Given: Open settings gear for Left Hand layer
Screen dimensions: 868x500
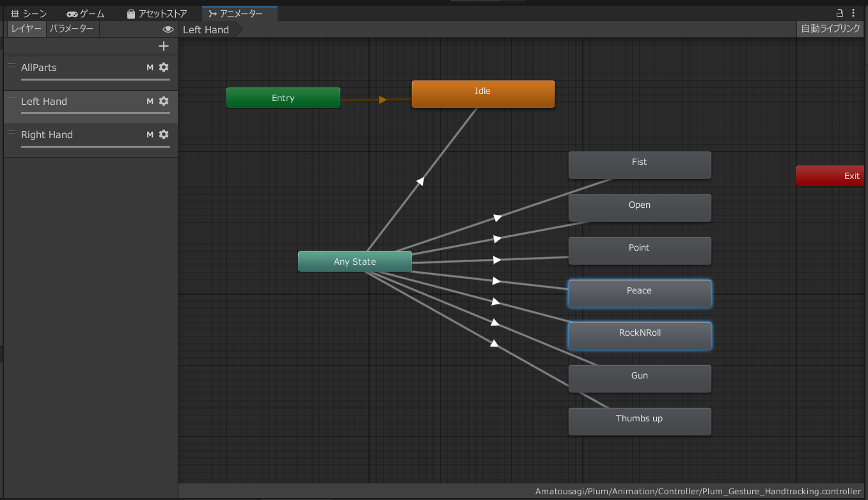Looking at the screenshot, I should (164, 101).
